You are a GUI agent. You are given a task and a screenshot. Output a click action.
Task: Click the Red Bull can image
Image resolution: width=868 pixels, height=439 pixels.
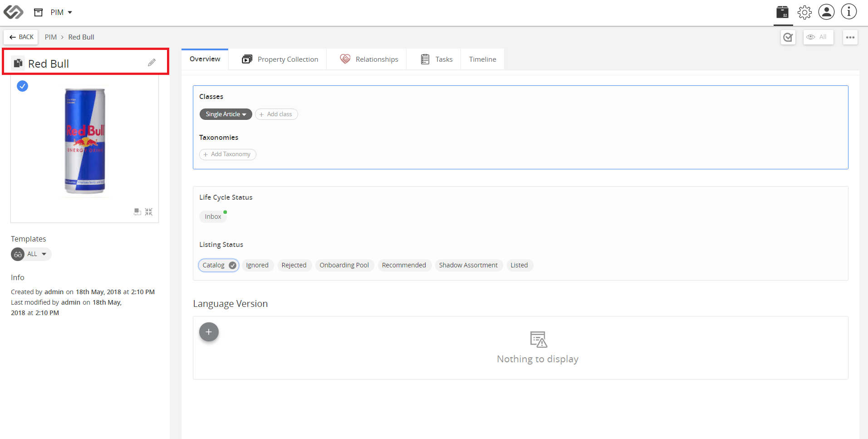(85, 141)
